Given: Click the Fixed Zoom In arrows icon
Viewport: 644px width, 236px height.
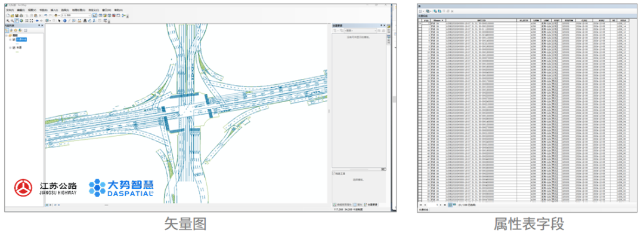Looking at the screenshot, I should tap(27, 20).
